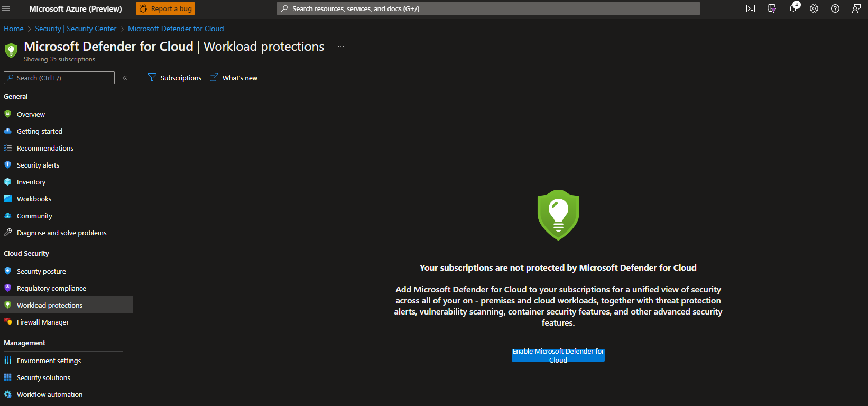The image size is (868, 406).
Task: Click the Regulatory compliance icon
Action: (x=7, y=288)
